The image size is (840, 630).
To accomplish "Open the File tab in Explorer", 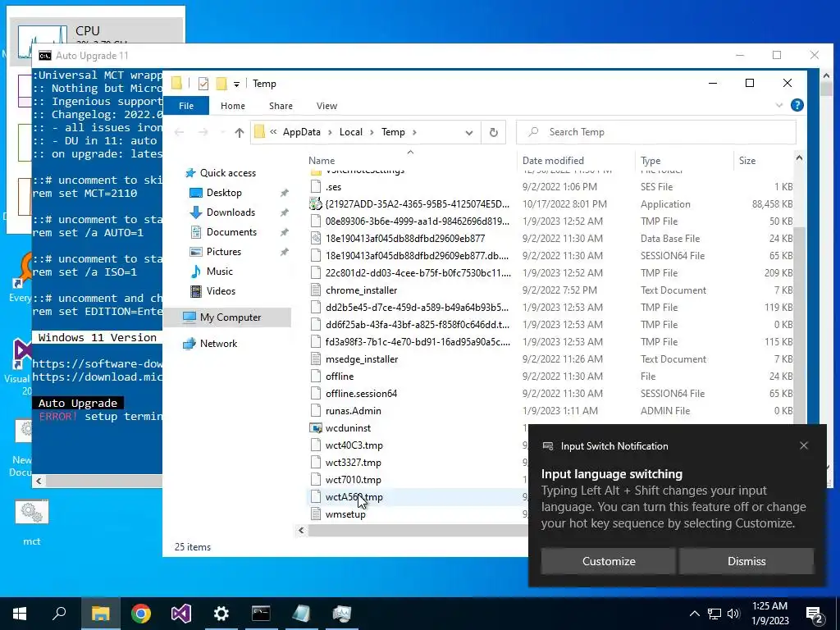I will [186, 106].
